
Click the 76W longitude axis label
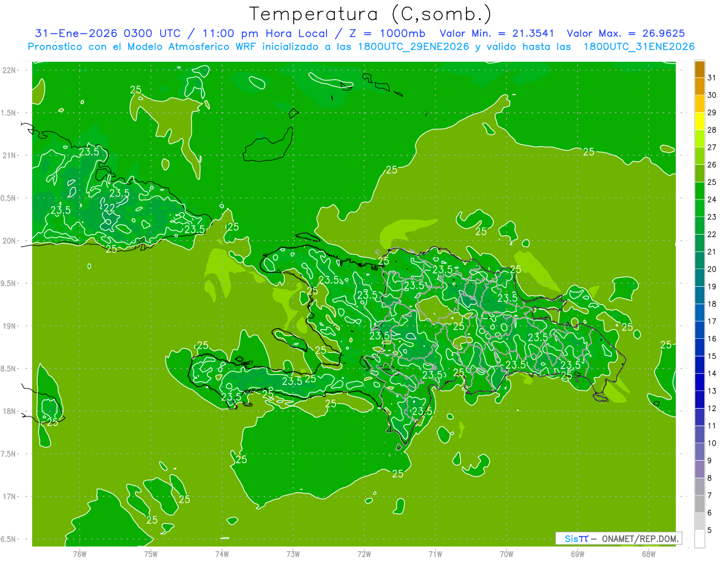(x=79, y=554)
